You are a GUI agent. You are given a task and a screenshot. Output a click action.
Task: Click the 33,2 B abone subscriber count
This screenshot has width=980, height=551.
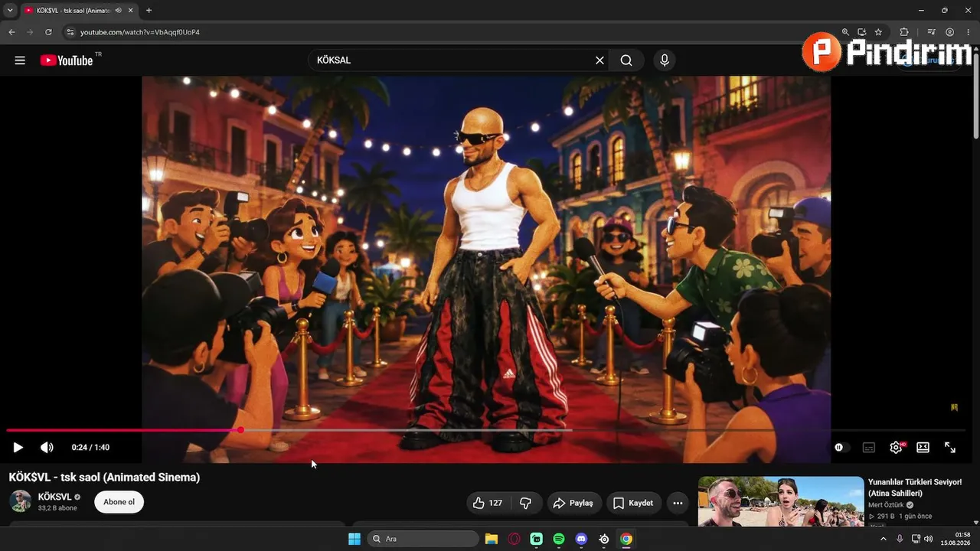(x=57, y=508)
